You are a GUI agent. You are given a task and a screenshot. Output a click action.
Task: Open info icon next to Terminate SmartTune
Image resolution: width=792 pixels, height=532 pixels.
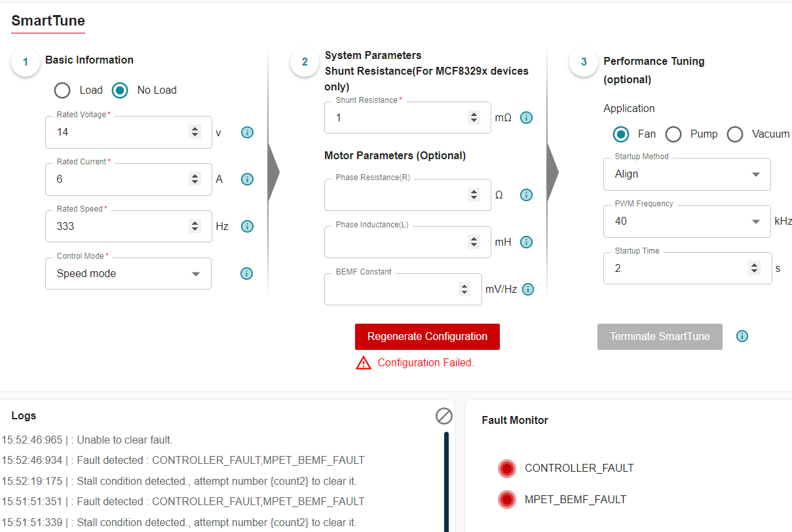click(x=742, y=336)
